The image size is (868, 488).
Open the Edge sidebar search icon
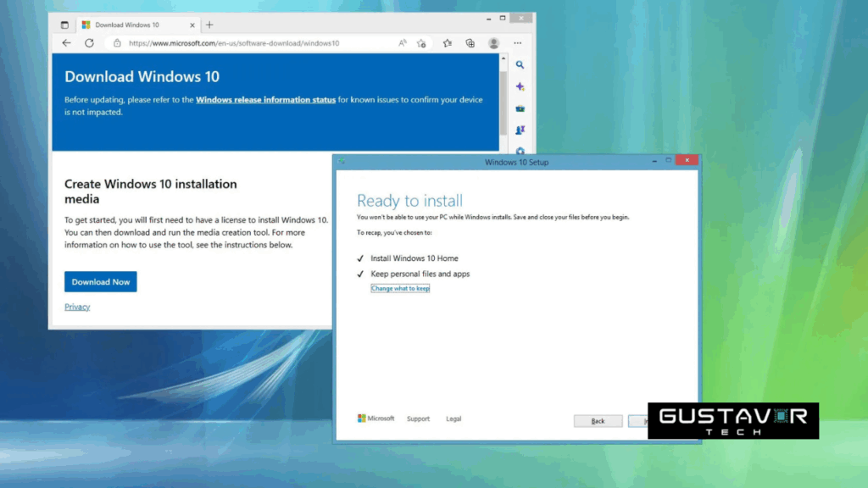point(520,64)
